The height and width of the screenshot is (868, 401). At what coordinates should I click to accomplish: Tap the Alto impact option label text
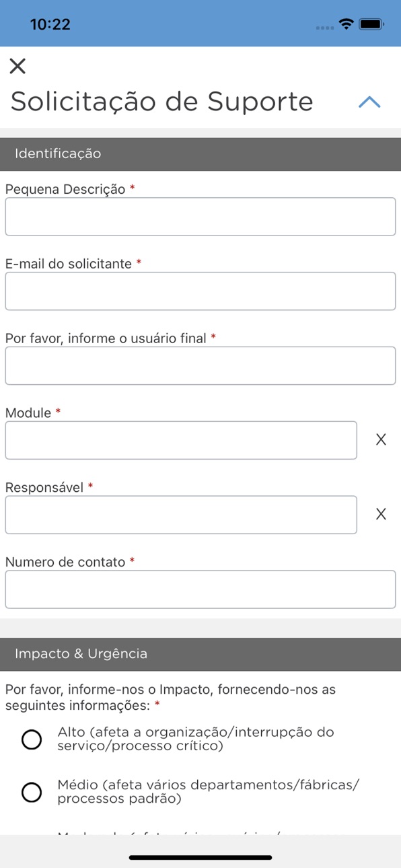pos(196,739)
